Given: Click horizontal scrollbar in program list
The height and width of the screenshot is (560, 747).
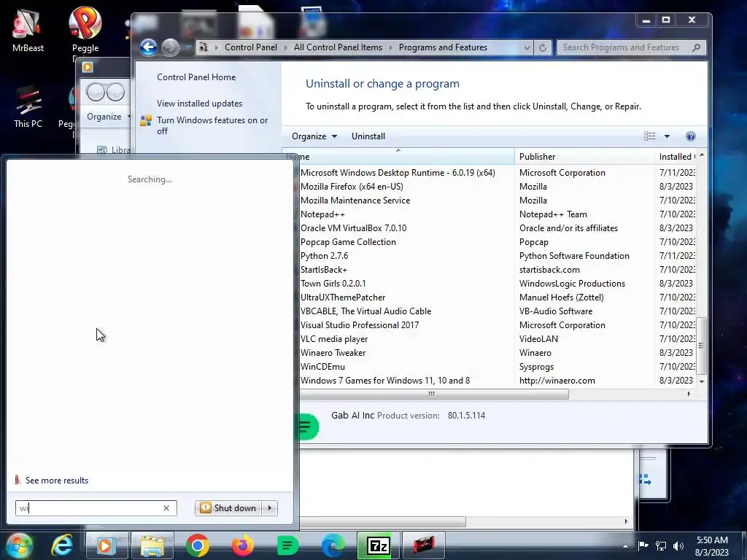Looking at the screenshot, I should (x=433, y=394).
